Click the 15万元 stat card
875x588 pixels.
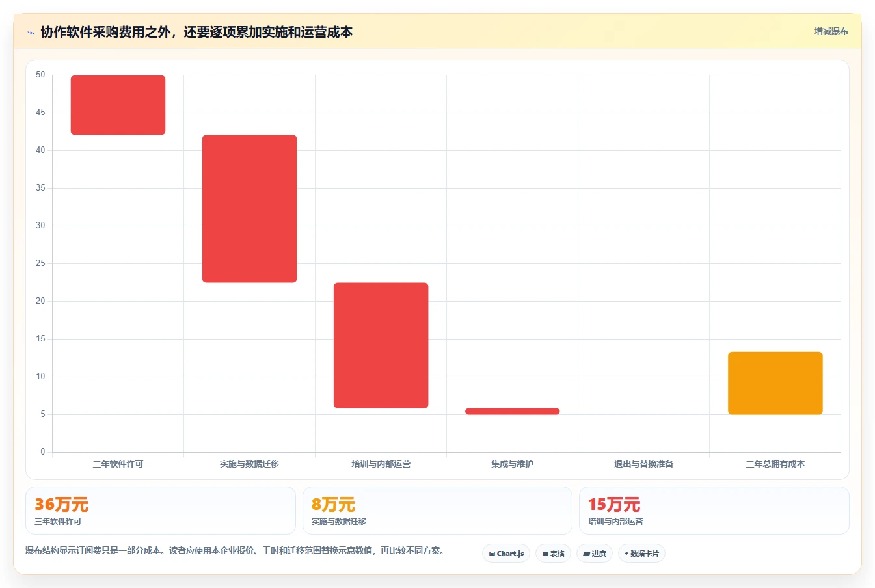(x=714, y=511)
